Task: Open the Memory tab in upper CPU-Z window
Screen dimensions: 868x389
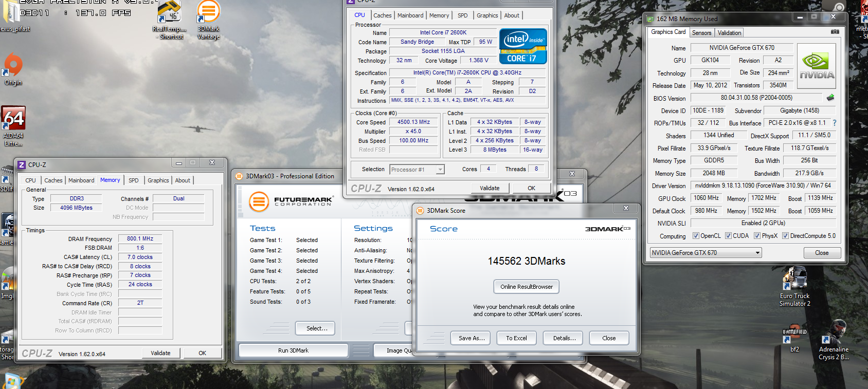Action: point(439,15)
